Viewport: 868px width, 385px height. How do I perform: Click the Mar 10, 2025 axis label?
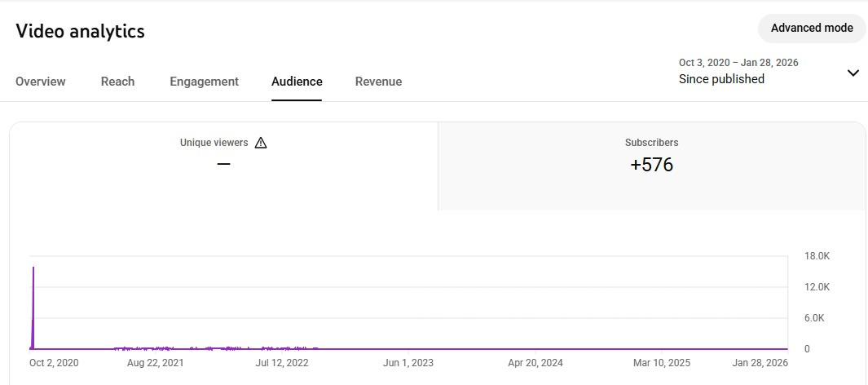pos(662,363)
